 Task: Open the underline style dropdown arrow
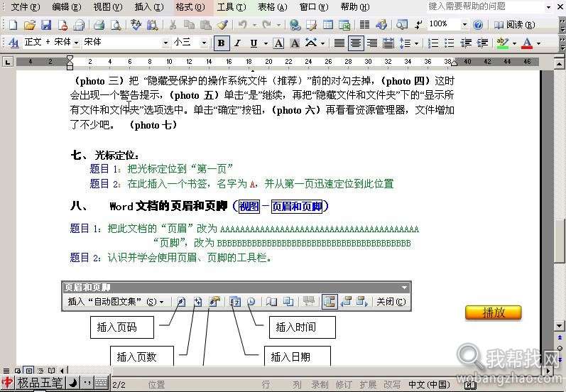click(x=266, y=43)
